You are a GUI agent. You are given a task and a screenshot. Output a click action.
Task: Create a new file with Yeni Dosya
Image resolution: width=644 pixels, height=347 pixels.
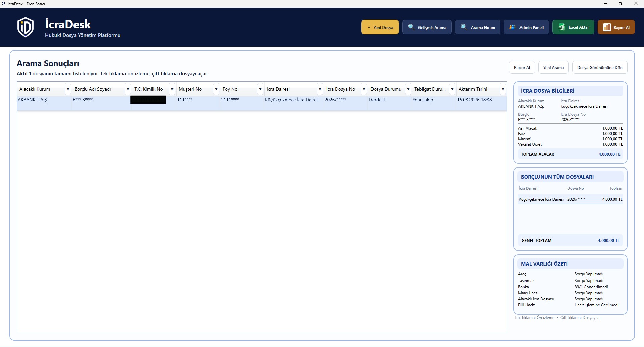pyautogui.click(x=380, y=27)
